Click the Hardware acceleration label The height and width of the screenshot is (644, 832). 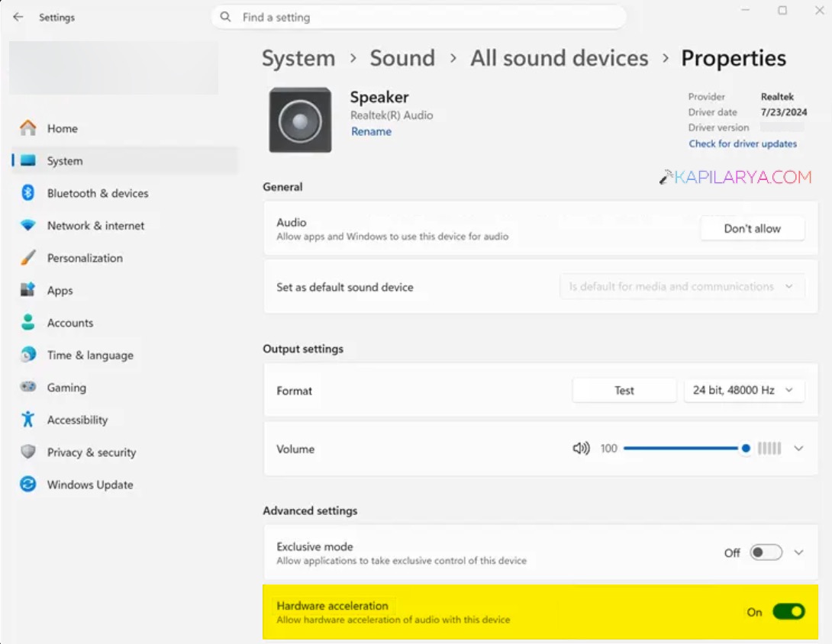(x=332, y=605)
